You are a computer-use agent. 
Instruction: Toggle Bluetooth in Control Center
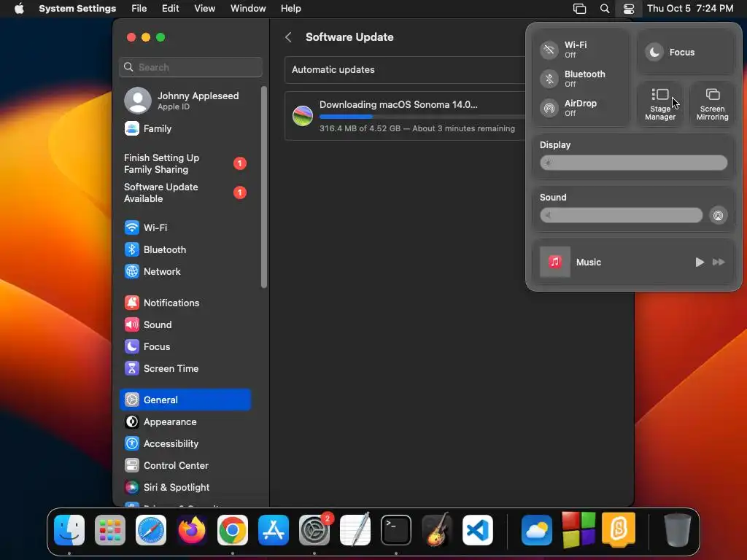click(549, 79)
